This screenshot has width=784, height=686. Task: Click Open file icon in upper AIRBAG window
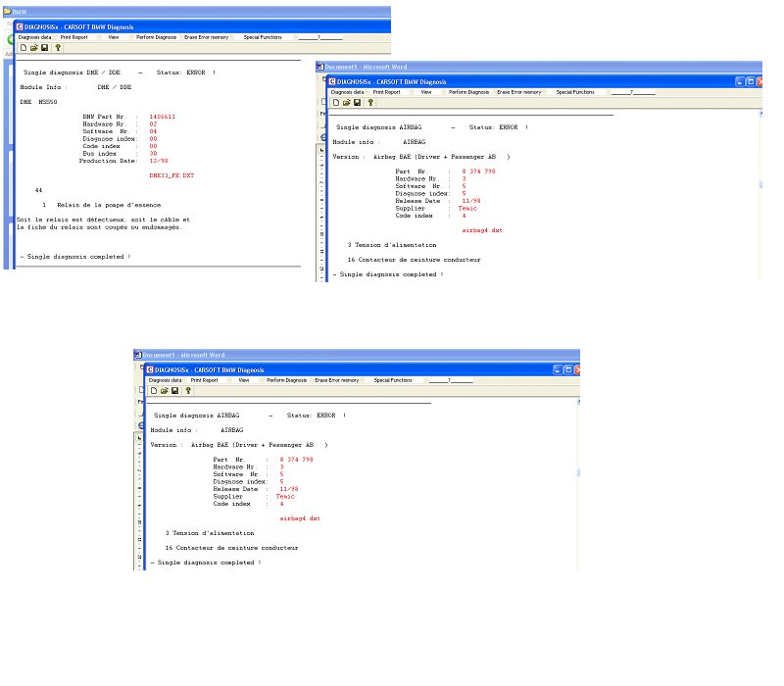click(347, 103)
